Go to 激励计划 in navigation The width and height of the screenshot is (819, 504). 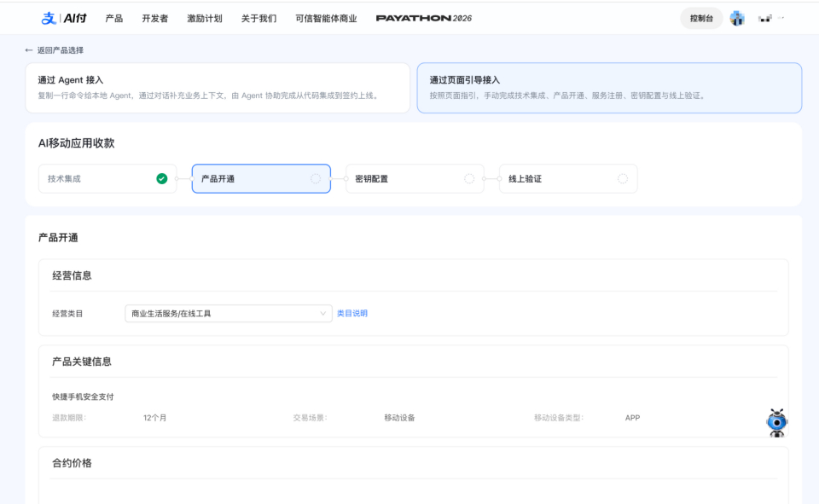point(205,18)
